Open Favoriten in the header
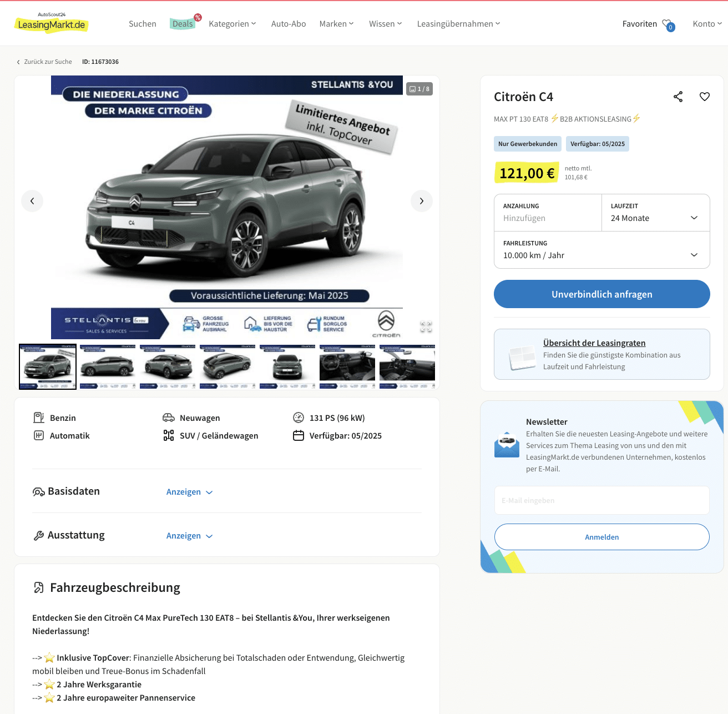 639,24
